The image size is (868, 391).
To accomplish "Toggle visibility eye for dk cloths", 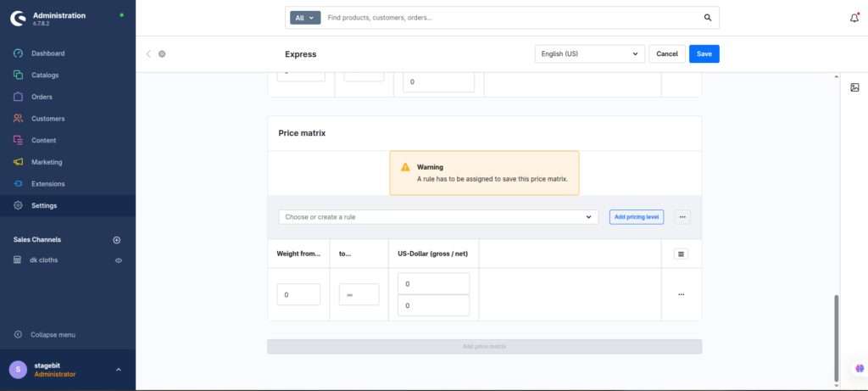I will 119,260.
